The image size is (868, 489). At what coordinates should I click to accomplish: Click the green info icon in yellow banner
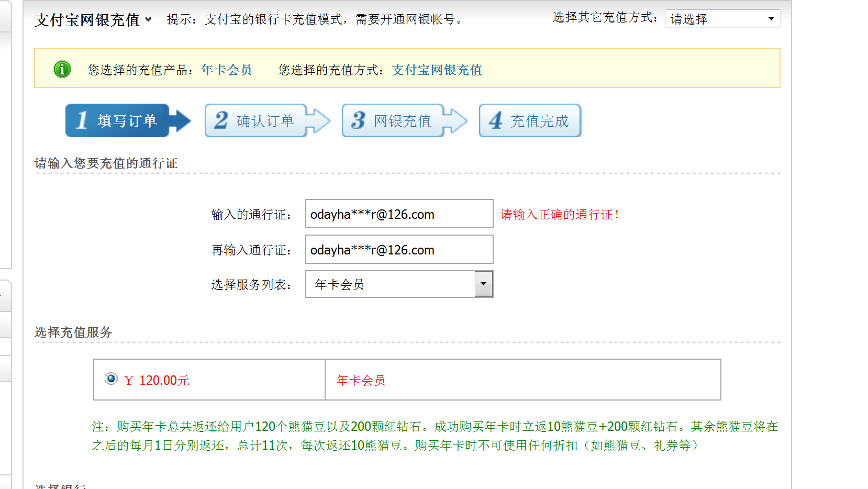click(62, 69)
